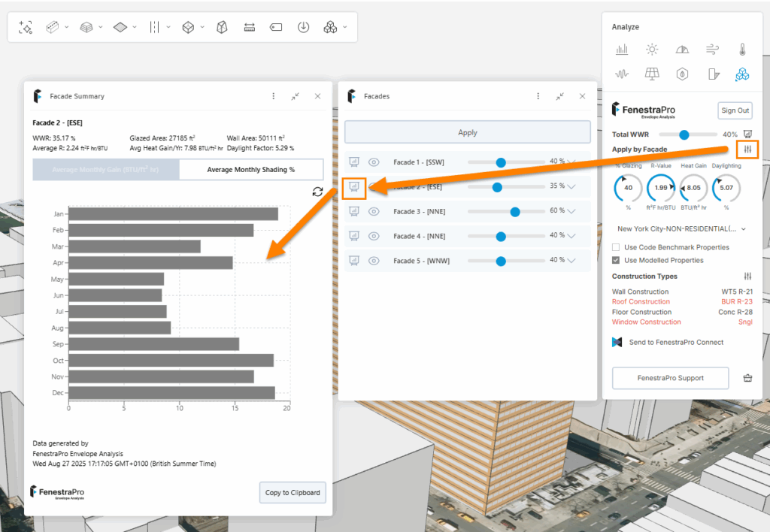
Task: Click the tag label tool
Action: [x=276, y=28]
